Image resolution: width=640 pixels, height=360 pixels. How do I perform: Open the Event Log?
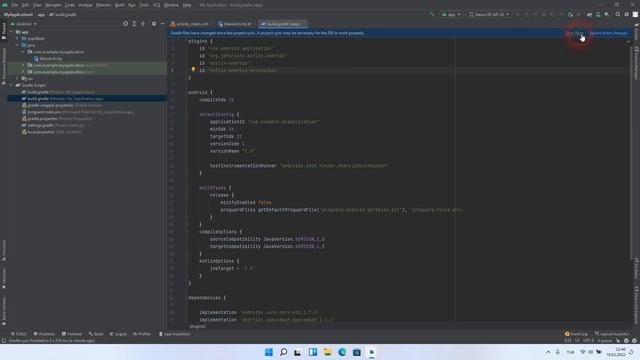(x=576, y=334)
